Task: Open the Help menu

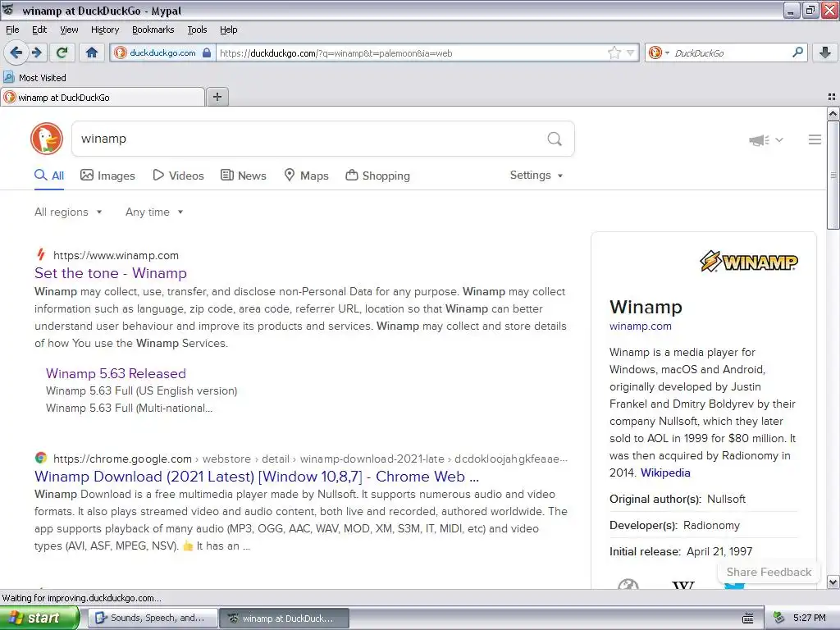Action: [x=228, y=30]
